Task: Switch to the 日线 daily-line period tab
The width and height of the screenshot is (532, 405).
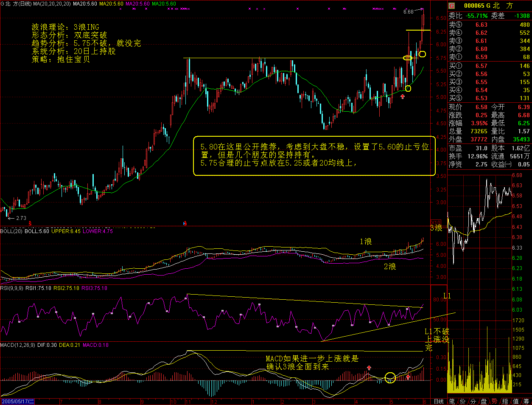Action: [439, 401]
